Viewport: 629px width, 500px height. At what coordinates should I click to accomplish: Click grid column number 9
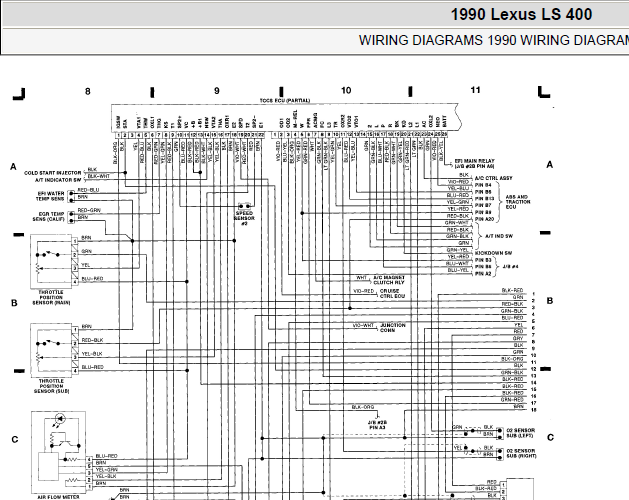point(217,91)
